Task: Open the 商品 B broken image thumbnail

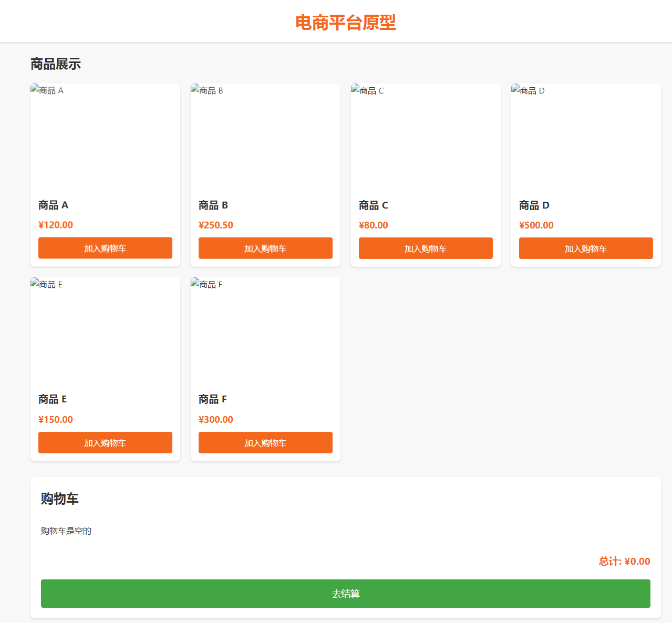Action: pos(265,136)
